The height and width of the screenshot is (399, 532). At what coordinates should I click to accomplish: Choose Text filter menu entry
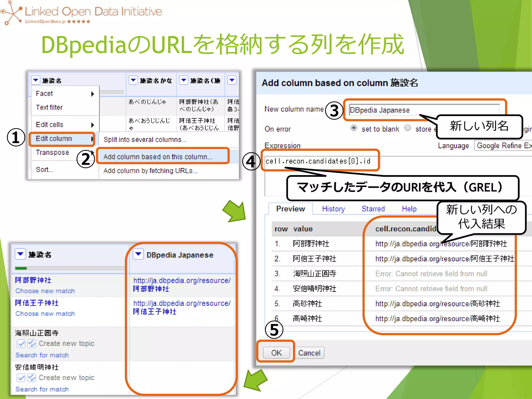pos(49,107)
